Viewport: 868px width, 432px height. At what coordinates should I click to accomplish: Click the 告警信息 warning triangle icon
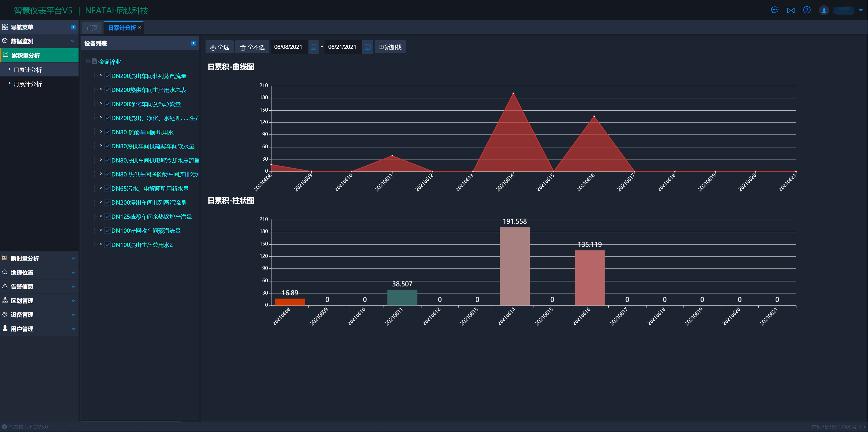click(5, 286)
